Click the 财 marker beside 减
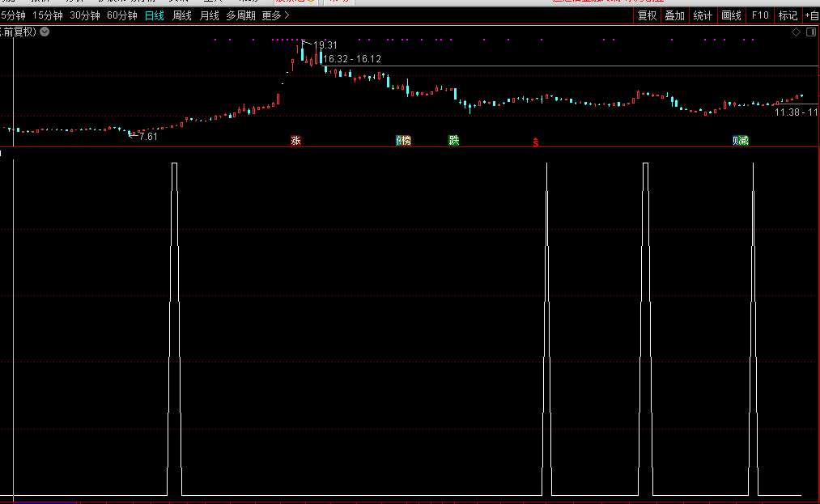Viewport: 820px width, 504px height. (736, 141)
